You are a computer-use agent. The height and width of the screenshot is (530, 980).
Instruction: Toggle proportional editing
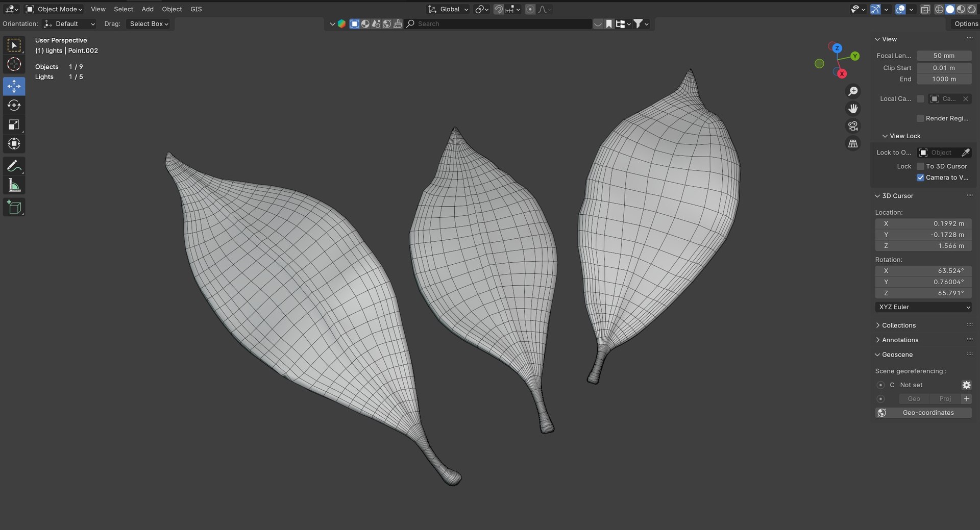(x=530, y=9)
